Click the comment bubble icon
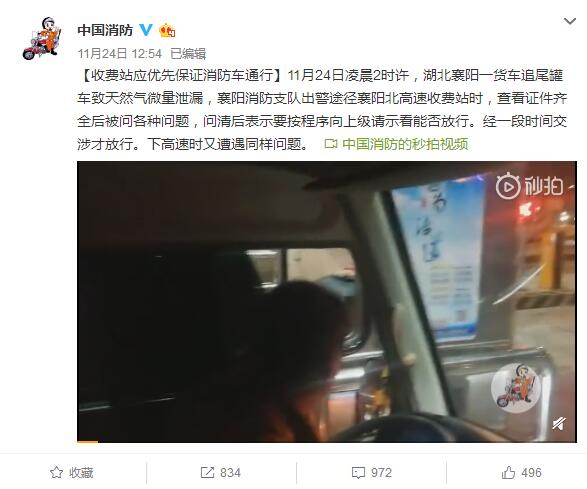 coord(358,473)
